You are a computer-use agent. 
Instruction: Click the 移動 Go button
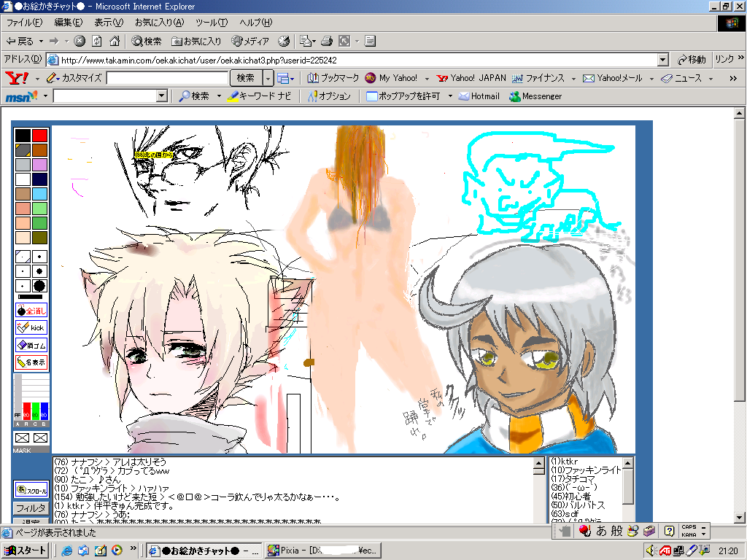coord(692,60)
